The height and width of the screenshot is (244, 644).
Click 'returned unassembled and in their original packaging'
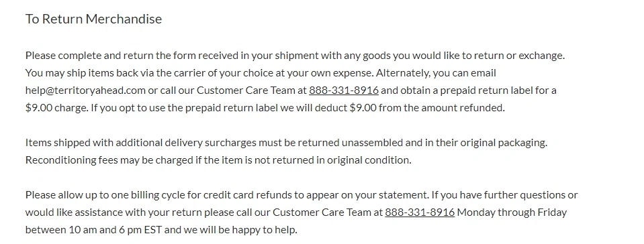click(x=422, y=143)
